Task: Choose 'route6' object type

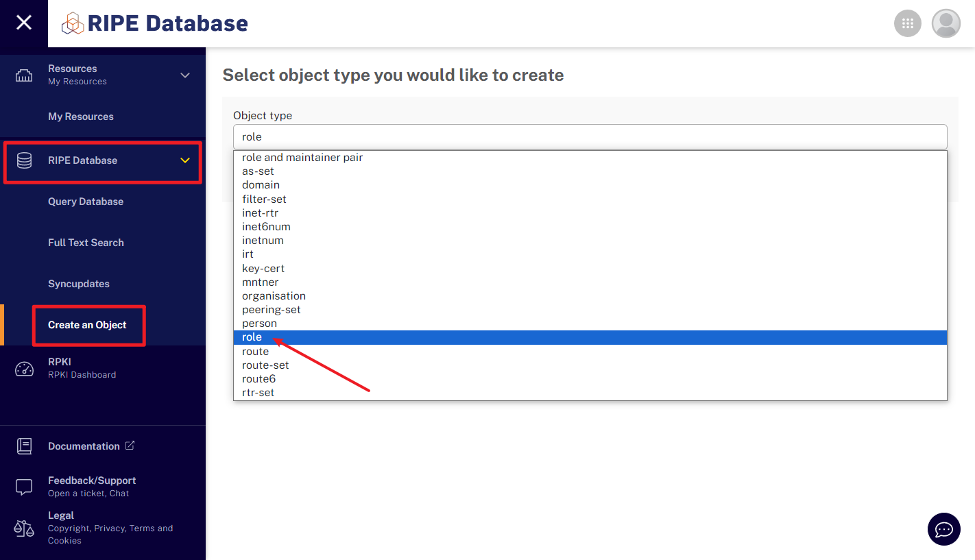Action: (590, 379)
